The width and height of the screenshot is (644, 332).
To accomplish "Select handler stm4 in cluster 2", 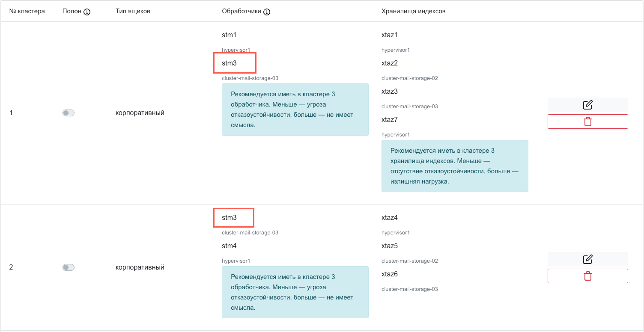I will 229,246.
